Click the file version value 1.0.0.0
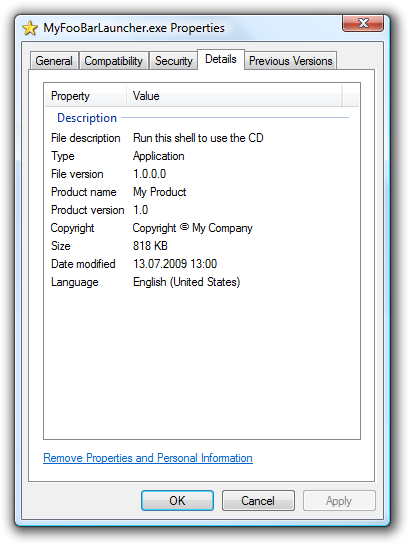This screenshot has width=409, height=545. pyautogui.click(x=150, y=174)
